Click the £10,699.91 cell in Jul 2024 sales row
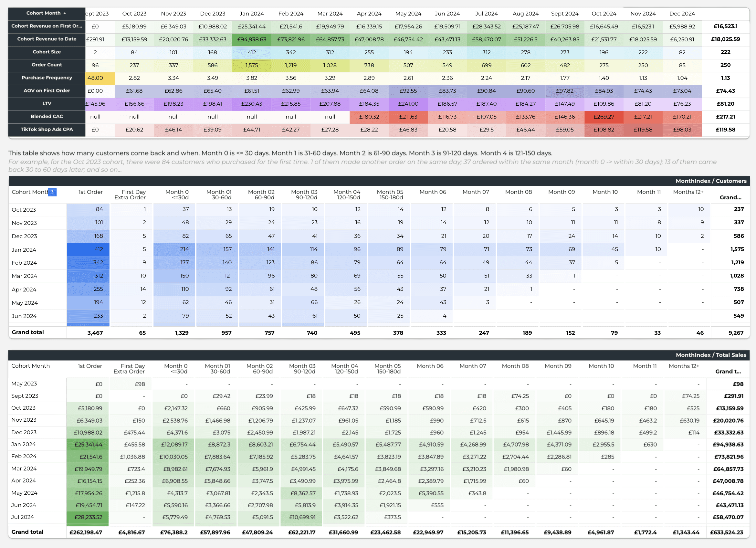756x548 pixels. (x=301, y=517)
